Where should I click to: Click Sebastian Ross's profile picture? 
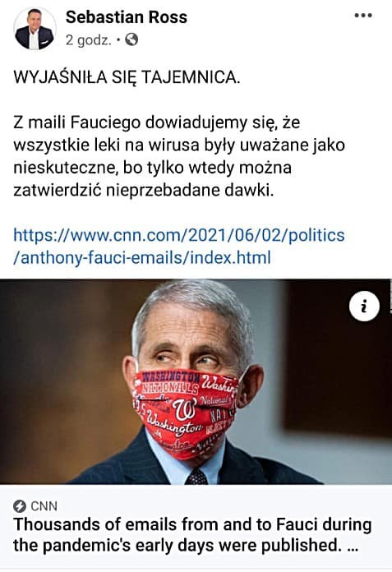(35, 29)
